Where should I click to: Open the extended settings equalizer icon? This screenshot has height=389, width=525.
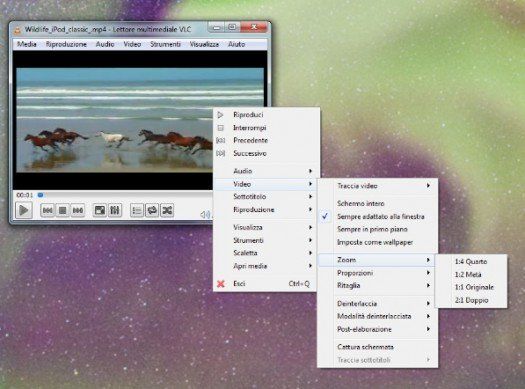115,210
